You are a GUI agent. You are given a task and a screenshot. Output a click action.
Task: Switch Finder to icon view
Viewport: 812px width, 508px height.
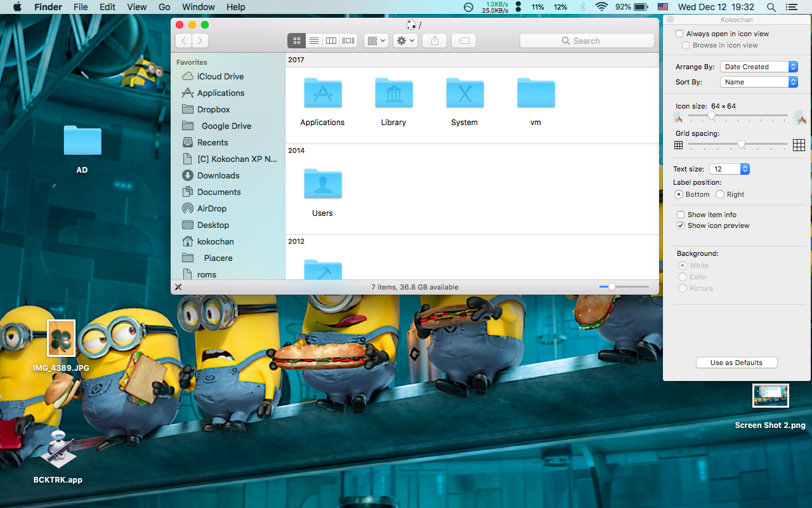pyautogui.click(x=296, y=41)
